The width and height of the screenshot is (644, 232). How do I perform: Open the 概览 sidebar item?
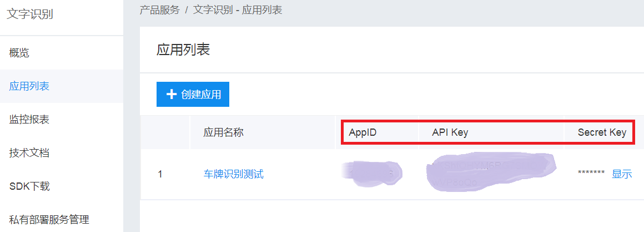tap(62, 53)
